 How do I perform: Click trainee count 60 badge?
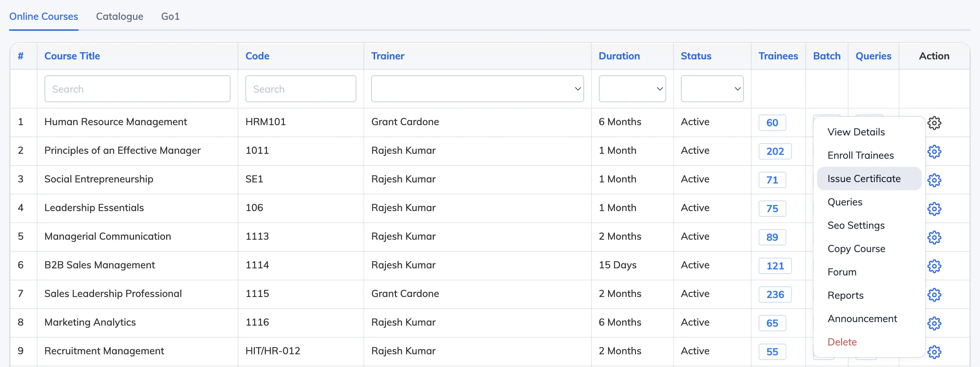[772, 123]
